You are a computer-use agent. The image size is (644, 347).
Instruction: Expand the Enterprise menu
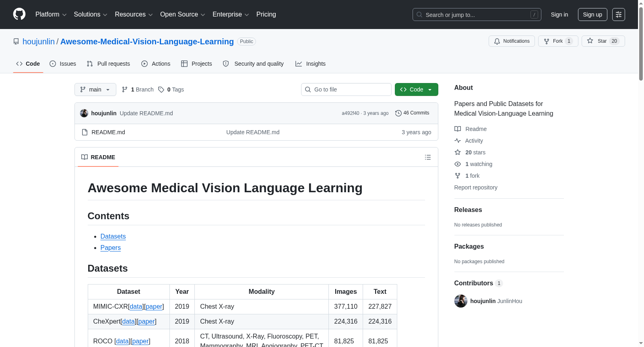(231, 15)
